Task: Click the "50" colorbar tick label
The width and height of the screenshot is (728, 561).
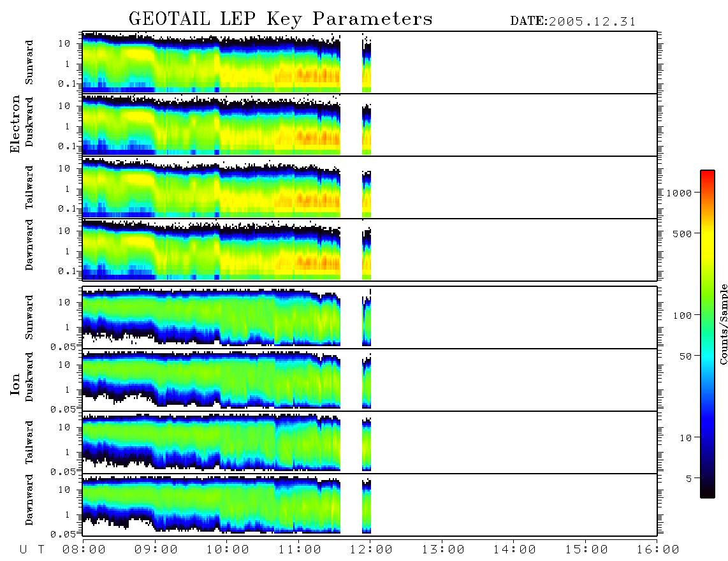Action: pyautogui.click(x=685, y=356)
